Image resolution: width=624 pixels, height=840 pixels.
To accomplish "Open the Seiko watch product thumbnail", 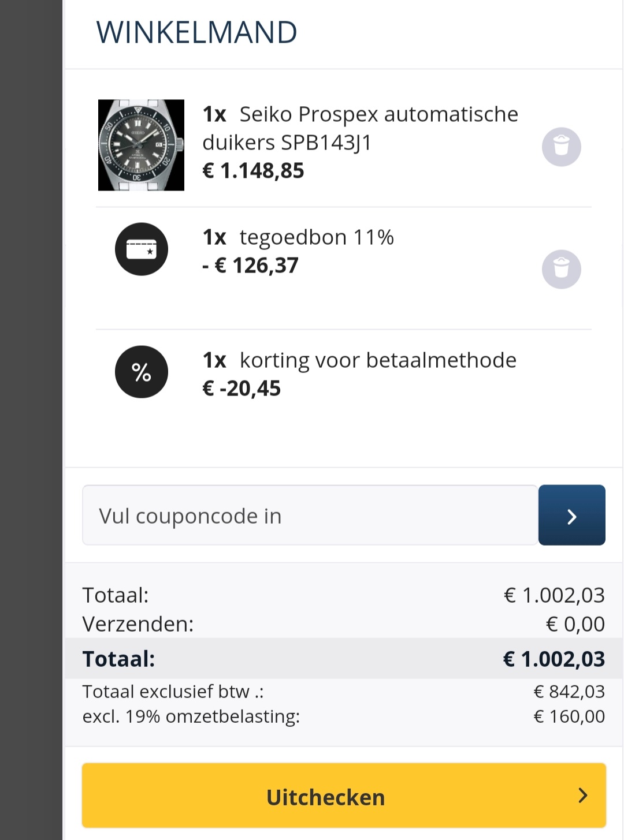I will point(141,145).
